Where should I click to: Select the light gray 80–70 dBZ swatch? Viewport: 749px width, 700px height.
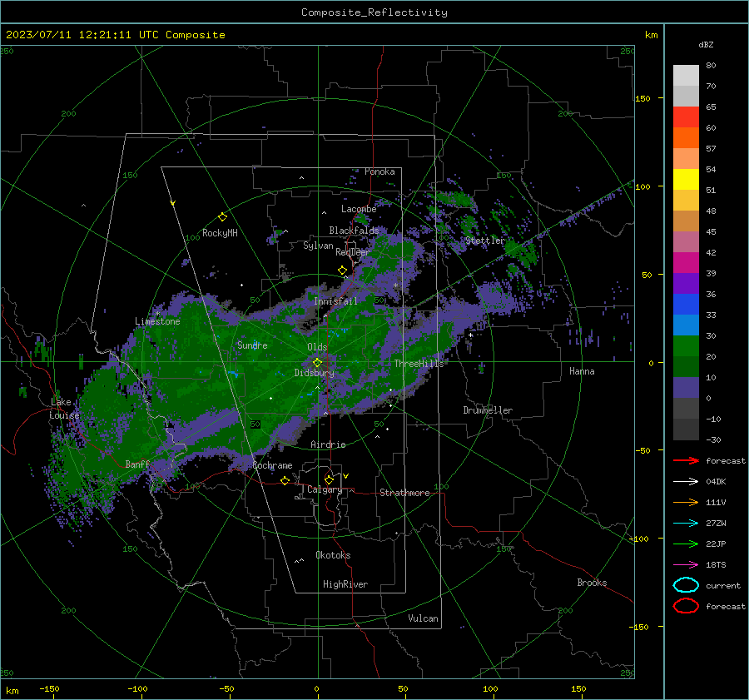686,75
